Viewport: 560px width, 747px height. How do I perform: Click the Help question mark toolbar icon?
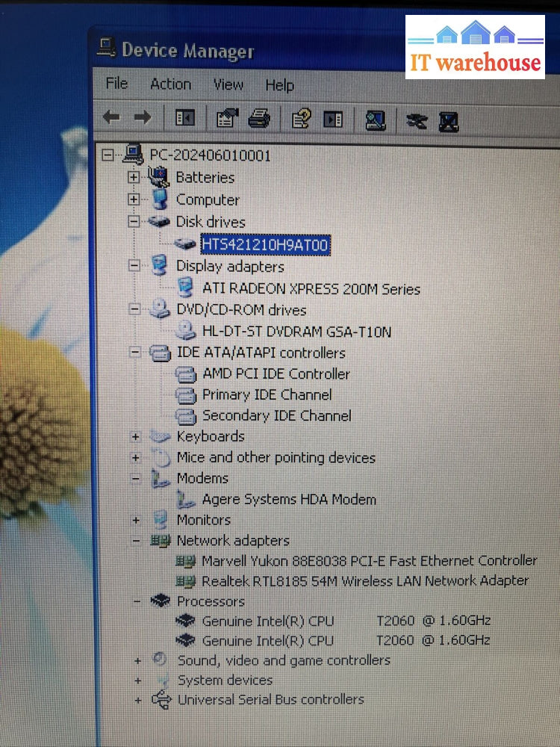[x=302, y=119]
